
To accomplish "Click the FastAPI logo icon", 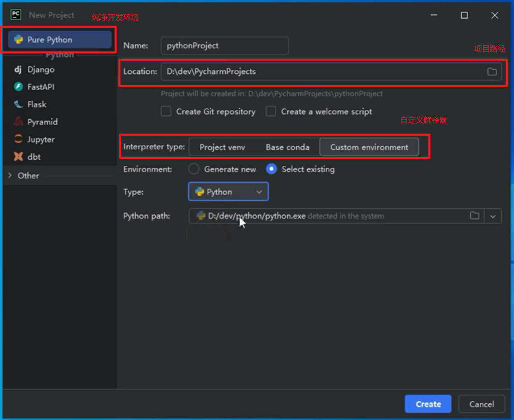I will coord(18,87).
